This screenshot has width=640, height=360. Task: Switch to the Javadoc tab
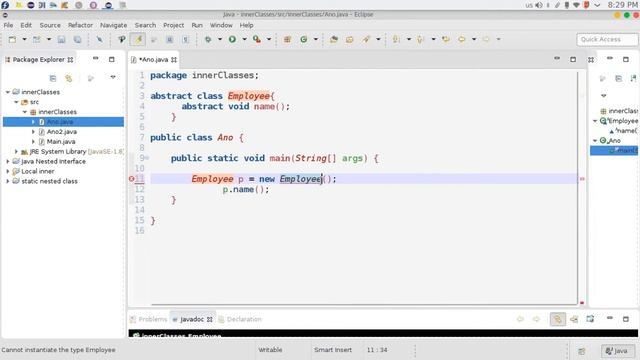tap(192, 319)
